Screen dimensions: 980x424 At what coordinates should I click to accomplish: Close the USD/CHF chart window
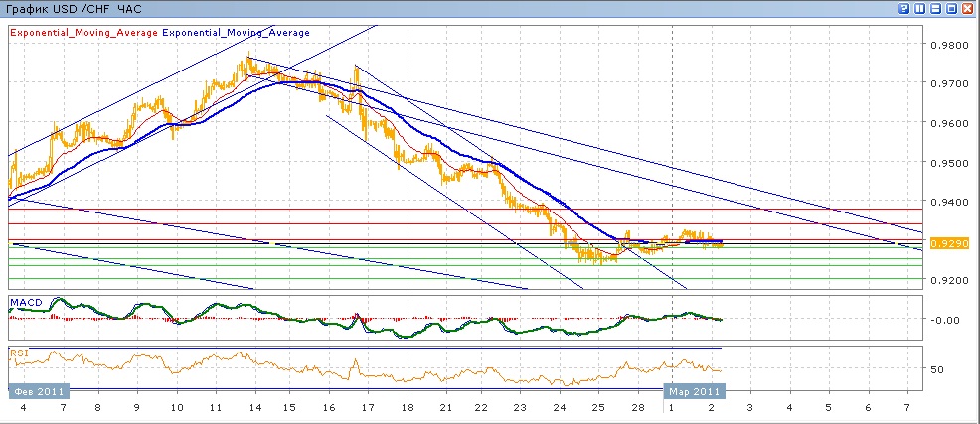(x=968, y=8)
